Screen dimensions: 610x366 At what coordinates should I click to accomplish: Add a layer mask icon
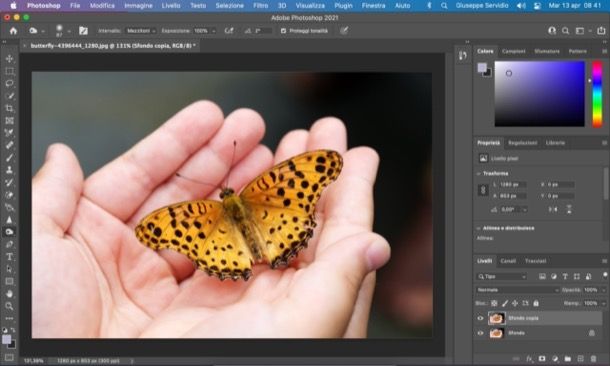point(542,358)
